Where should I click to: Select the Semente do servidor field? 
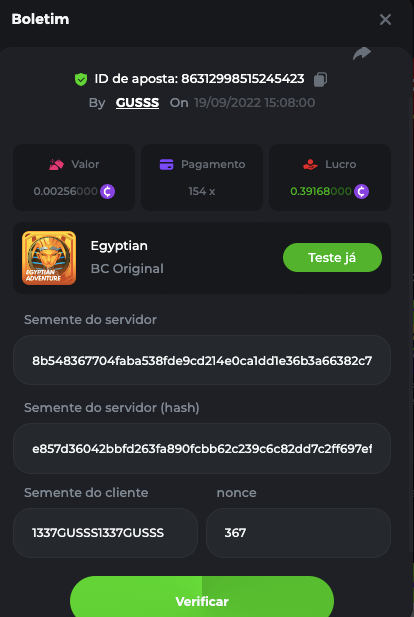coord(202,360)
